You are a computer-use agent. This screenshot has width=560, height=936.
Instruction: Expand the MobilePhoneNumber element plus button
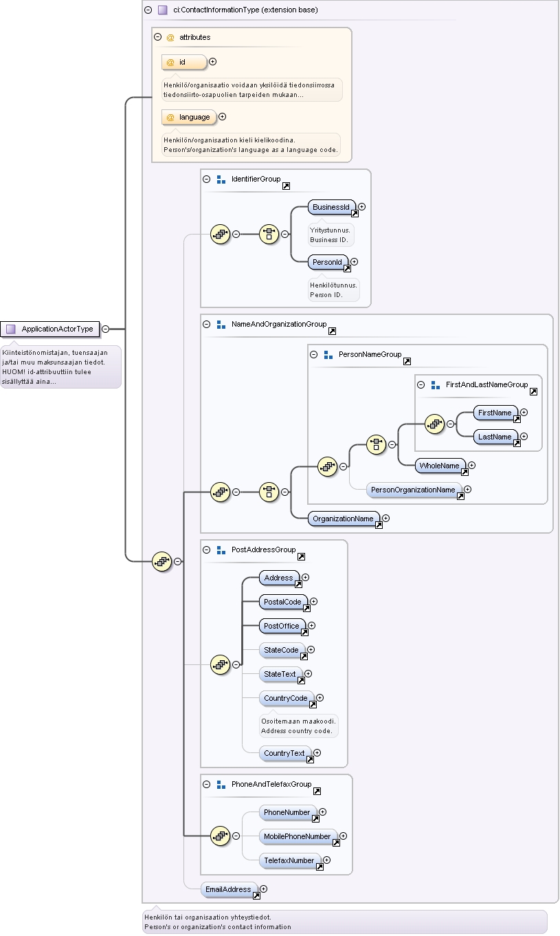[343, 836]
